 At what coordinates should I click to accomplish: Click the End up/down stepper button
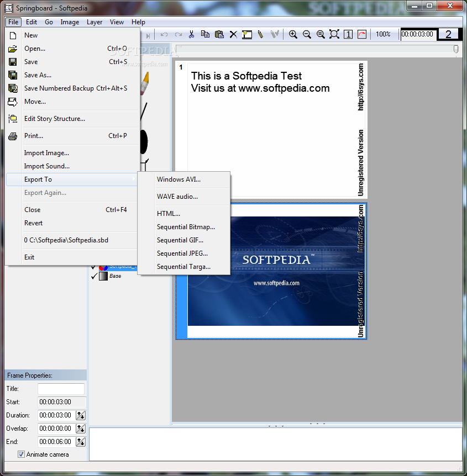(x=81, y=442)
